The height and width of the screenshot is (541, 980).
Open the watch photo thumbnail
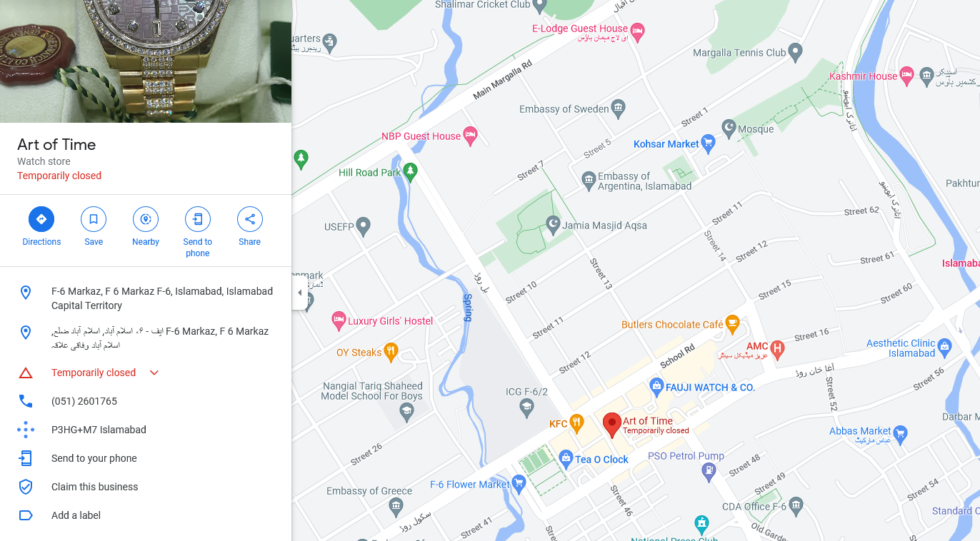tap(146, 61)
